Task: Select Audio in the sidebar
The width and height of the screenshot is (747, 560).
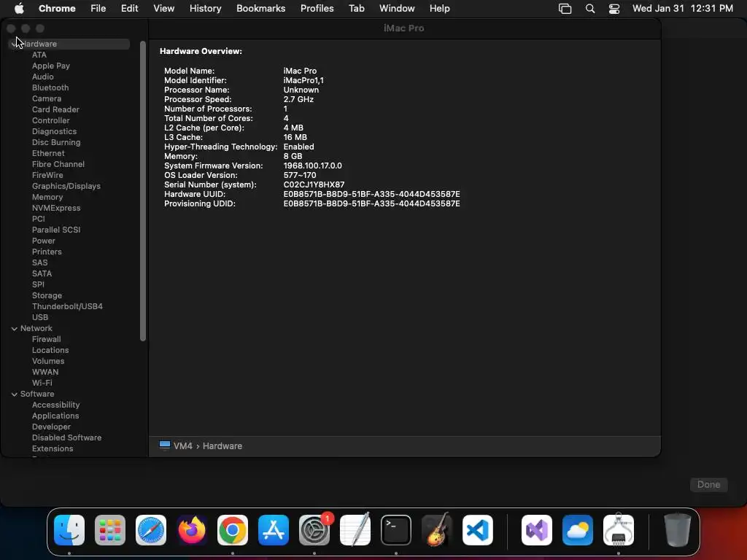Action: pyautogui.click(x=43, y=77)
